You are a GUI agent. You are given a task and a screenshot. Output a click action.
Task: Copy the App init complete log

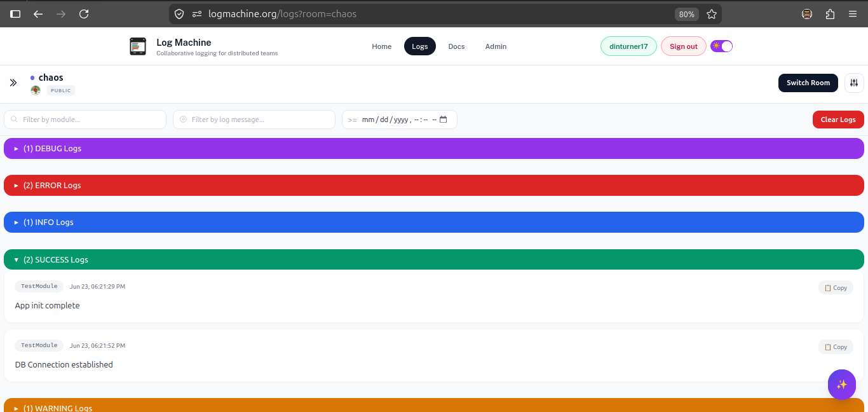coord(836,287)
